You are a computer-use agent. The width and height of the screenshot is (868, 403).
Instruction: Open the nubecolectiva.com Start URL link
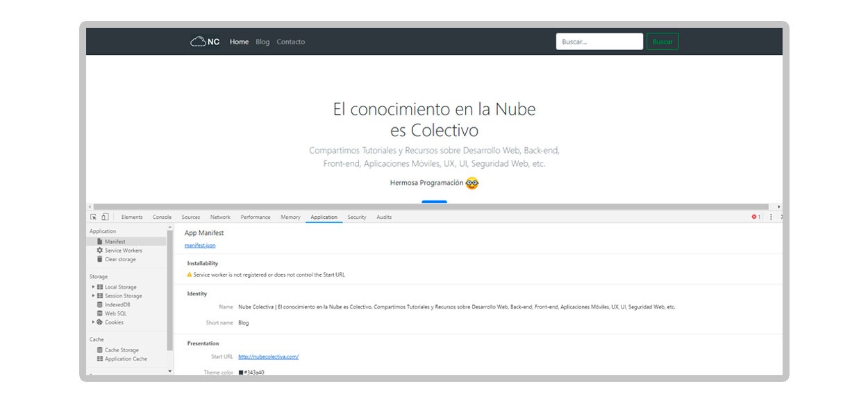pos(268,356)
